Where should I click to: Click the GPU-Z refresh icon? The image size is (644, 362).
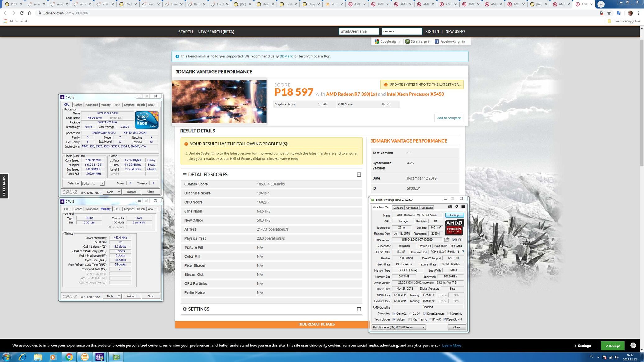pyautogui.click(x=456, y=207)
